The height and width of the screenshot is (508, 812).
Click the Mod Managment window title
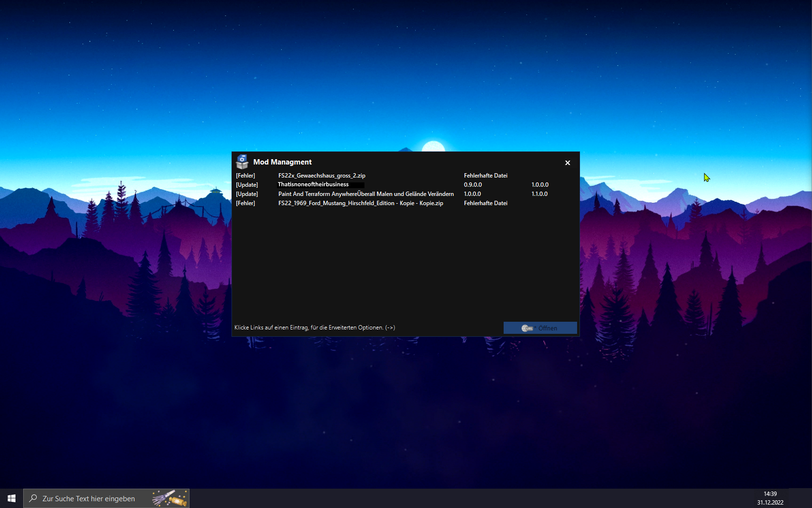282,162
